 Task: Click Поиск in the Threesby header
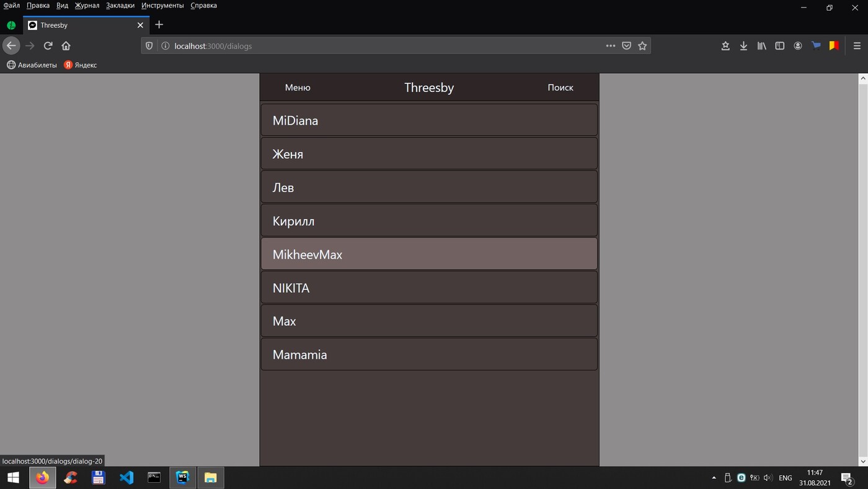pos(560,87)
